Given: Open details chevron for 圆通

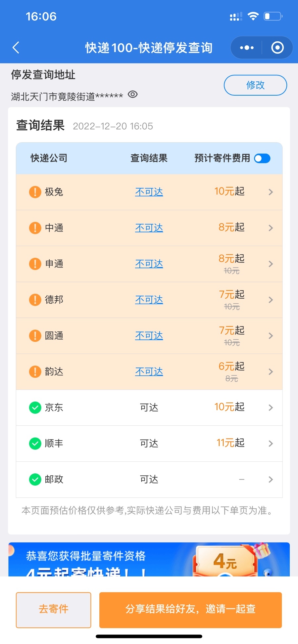Looking at the screenshot, I should coord(271,336).
